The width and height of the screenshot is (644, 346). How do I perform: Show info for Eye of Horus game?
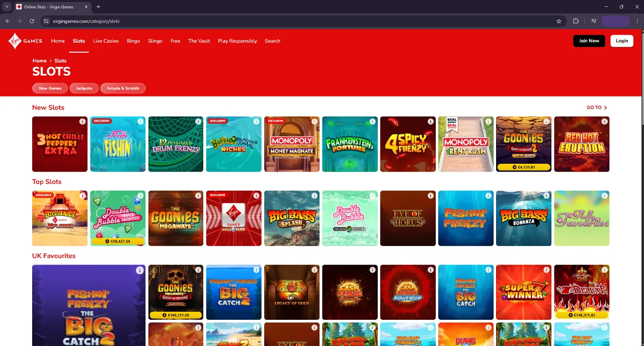[x=430, y=196]
